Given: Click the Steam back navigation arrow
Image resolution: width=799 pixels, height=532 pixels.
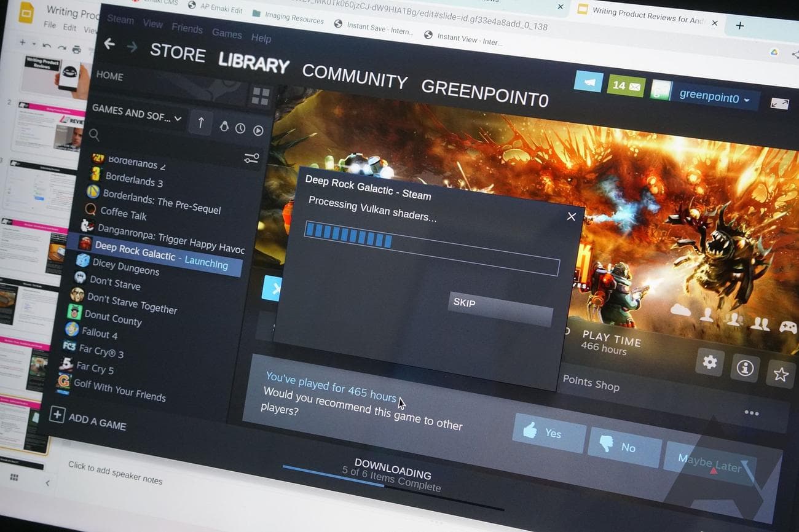Looking at the screenshot, I should [109, 44].
